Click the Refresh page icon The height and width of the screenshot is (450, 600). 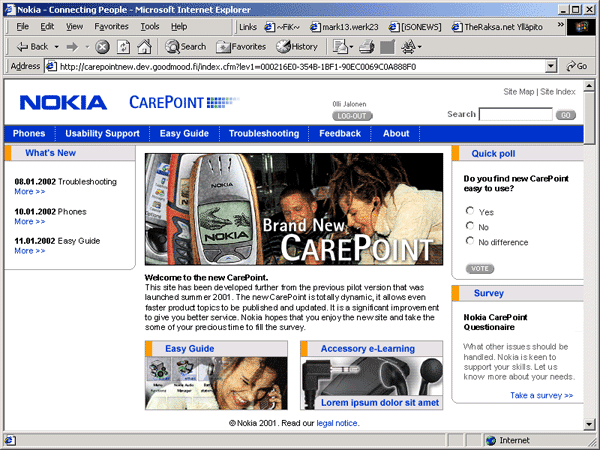(x=125, y=46)
